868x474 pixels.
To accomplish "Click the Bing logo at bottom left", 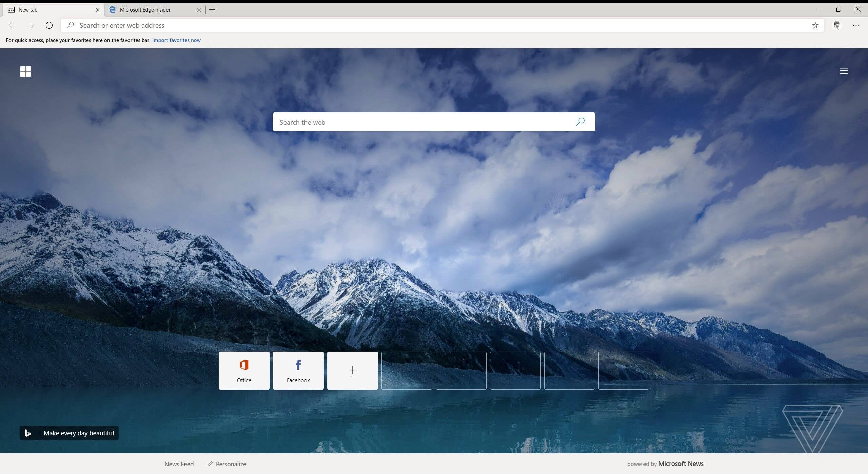I will tap(27, 433).
